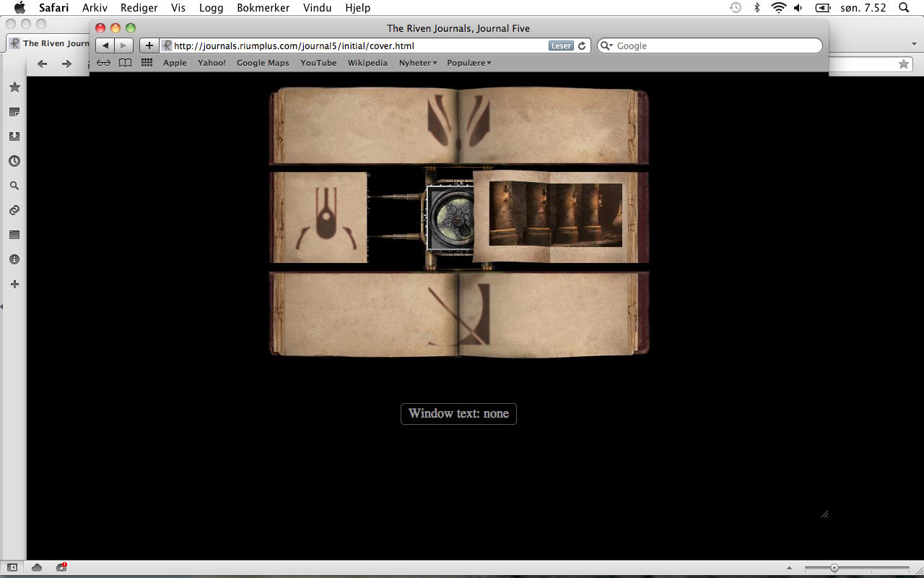Open History clock panel in background sidebar

[x=14, y=161]
